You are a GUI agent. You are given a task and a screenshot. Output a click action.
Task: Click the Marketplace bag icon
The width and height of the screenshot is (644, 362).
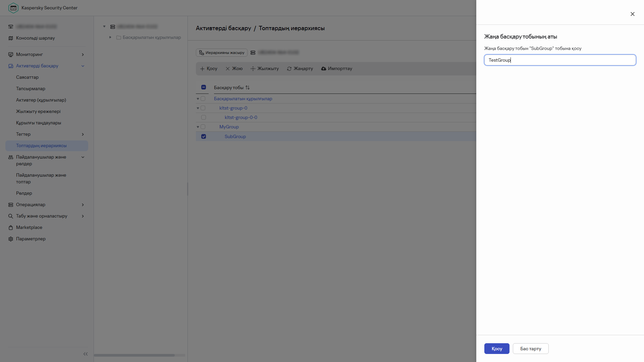click(x=11, y=228)
